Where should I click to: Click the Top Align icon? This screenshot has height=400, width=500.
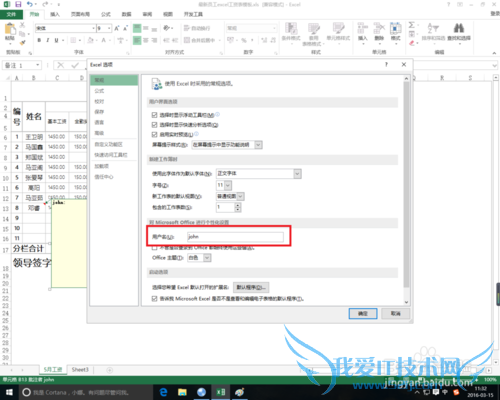137,28
